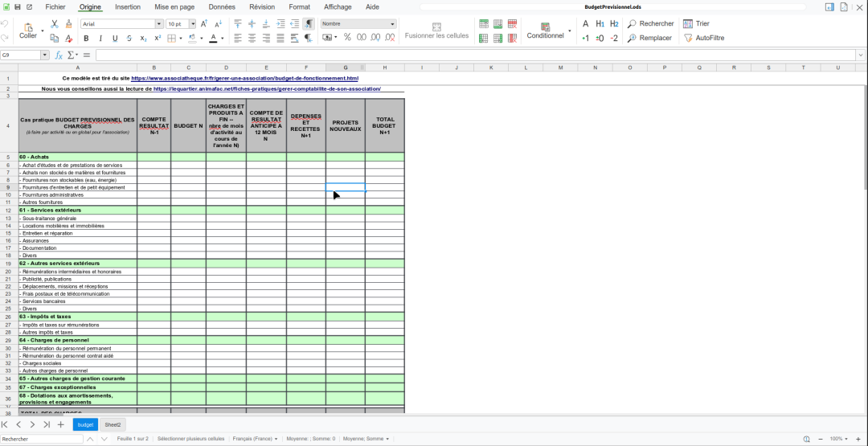This screenshot has height=446, width=868.
Task: Switch to the Mise en page tab
Action: coord(174,7)
